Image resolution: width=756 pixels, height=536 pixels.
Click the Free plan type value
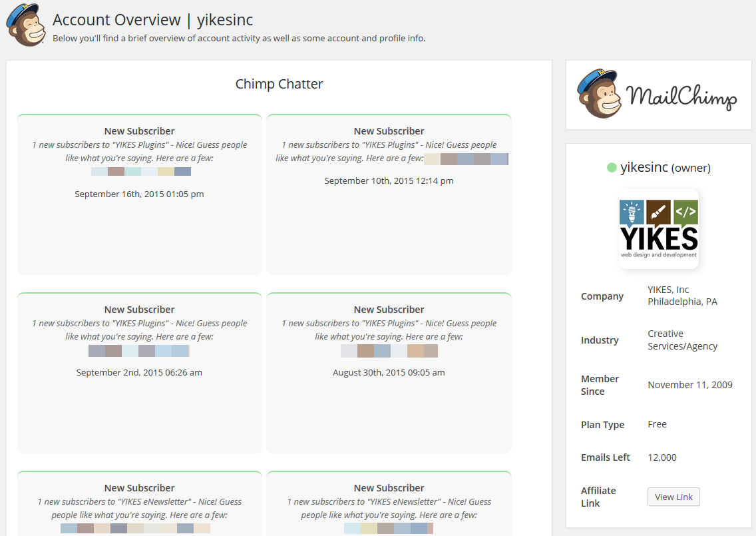pos(657,424)
